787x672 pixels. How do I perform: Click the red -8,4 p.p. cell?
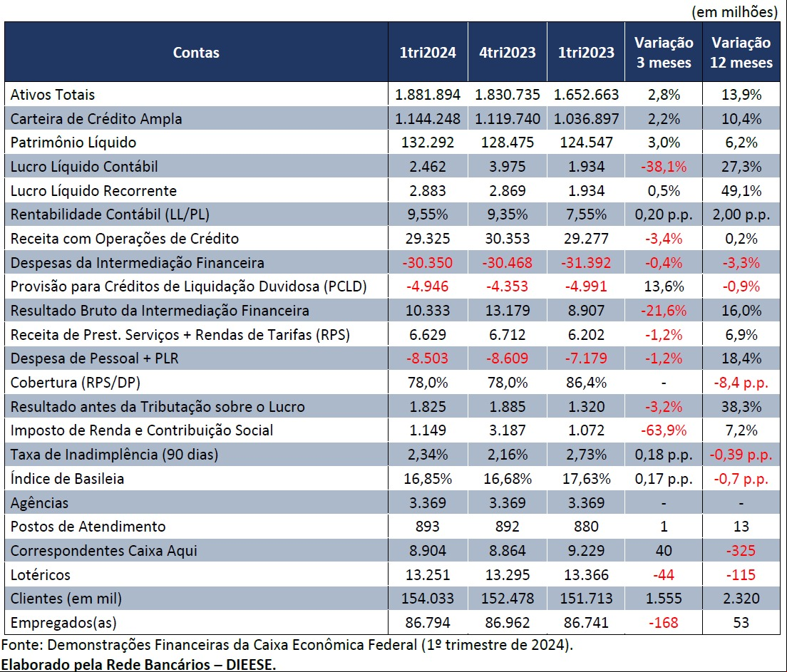point(741,383)
